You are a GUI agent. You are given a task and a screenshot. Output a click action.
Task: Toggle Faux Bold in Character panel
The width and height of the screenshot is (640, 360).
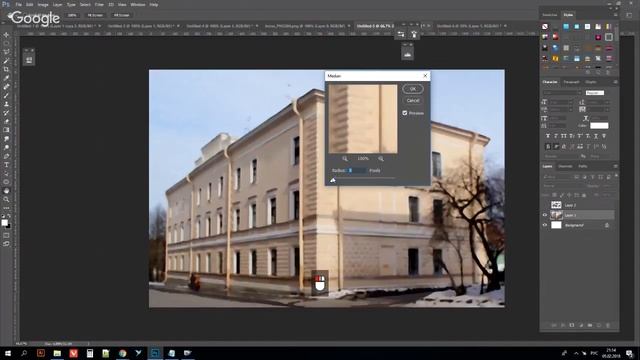[548, 136]
